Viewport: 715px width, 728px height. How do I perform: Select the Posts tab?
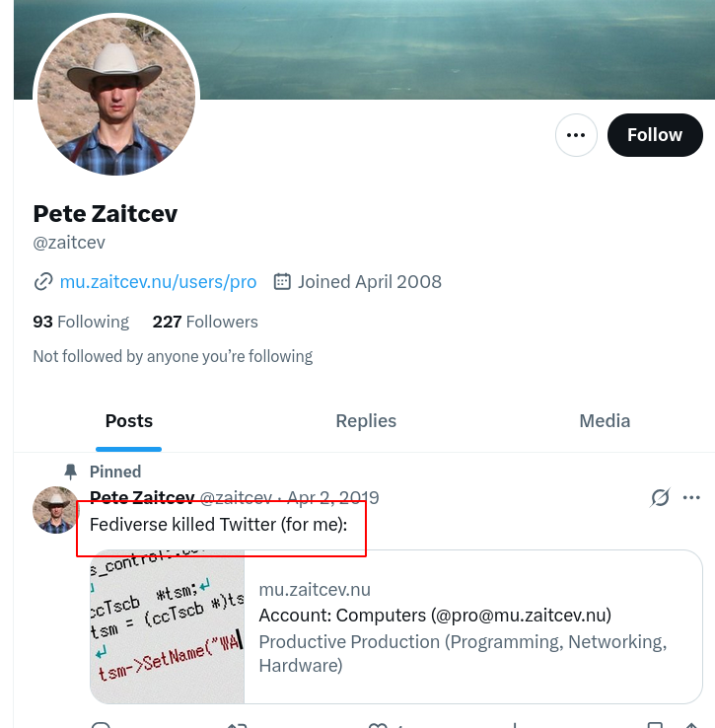tap(129, 421)
